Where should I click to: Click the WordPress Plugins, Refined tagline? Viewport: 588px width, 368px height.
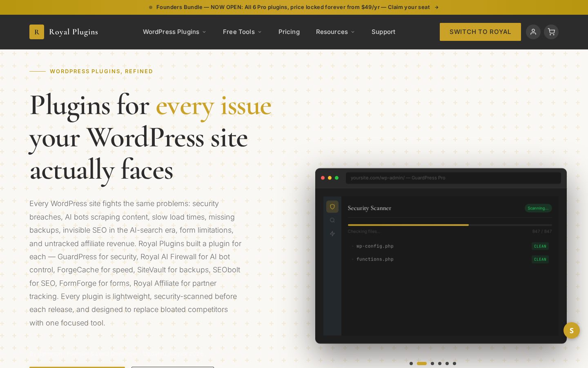[x=101, y=71]
